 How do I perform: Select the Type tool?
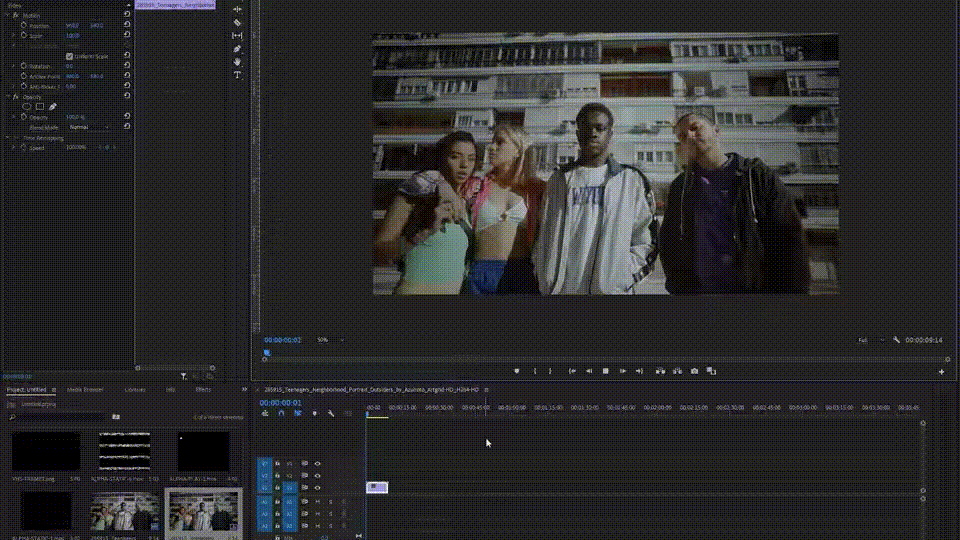pos(237,75)
